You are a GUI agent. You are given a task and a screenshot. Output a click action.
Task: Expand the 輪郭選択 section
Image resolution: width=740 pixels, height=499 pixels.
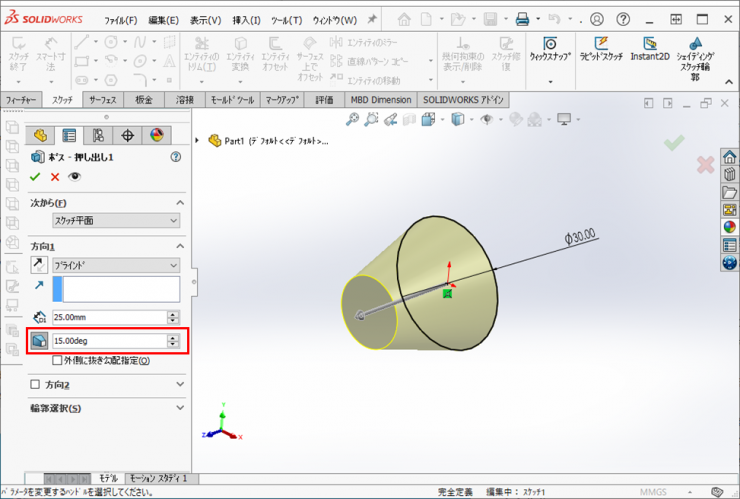tap(179, 408)
